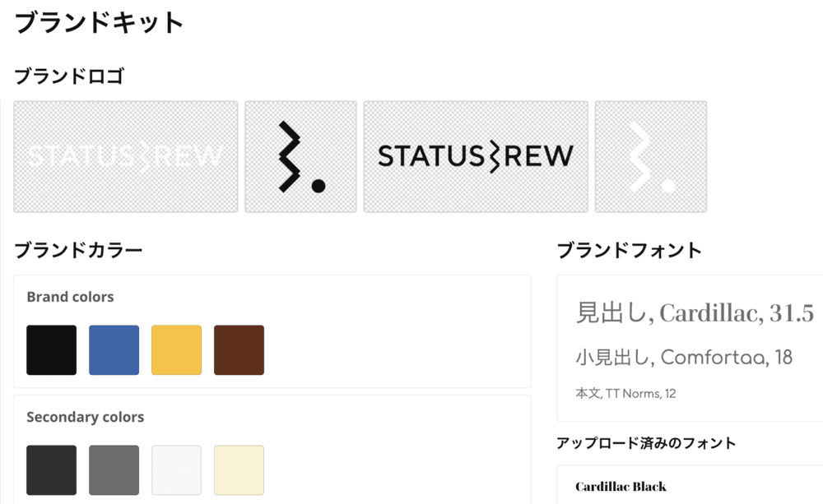Screen dimensions: 823x504
Task: Click the white zigzag icon logo
Action: tap(650, 156)
